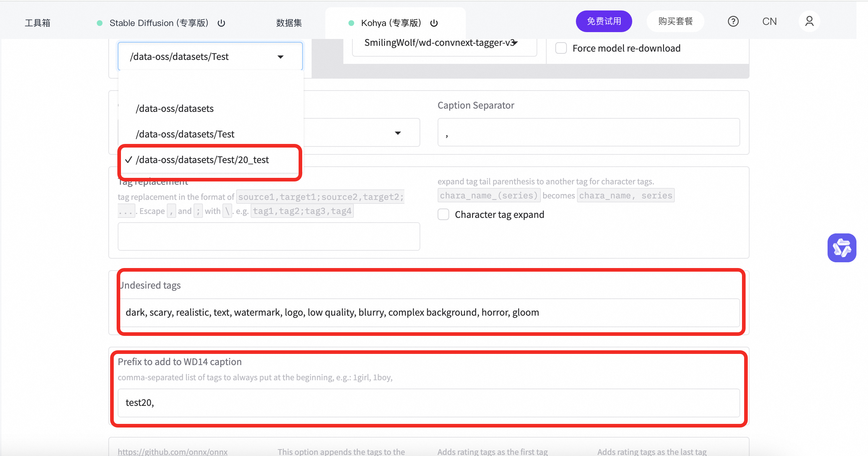868x456 pixels.
Task: Toggle Character tag expand checkbox
Action: pyautogui.click(x=443, y=214)
